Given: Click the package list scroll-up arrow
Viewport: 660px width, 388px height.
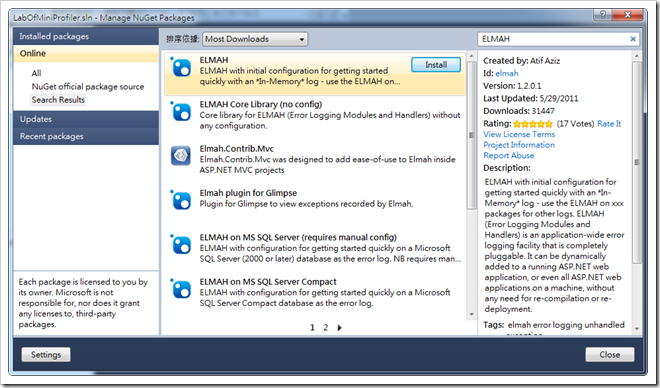Looking at the screenshot, I should 471,56.
